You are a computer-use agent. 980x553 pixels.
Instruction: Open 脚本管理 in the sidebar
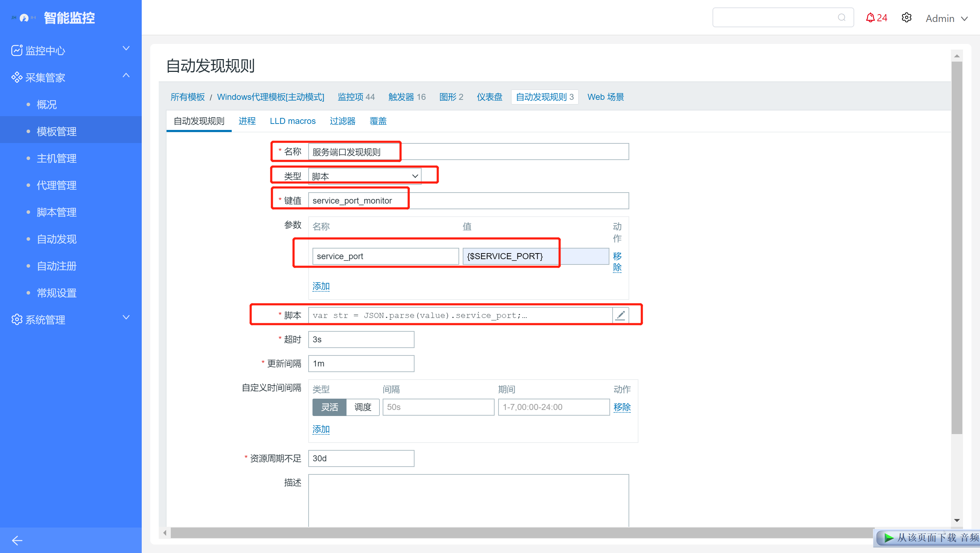(57, 212)
